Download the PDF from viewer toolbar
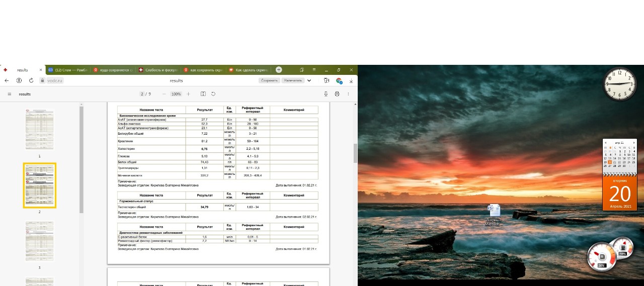Screen dimensions: 644x286 326,94
